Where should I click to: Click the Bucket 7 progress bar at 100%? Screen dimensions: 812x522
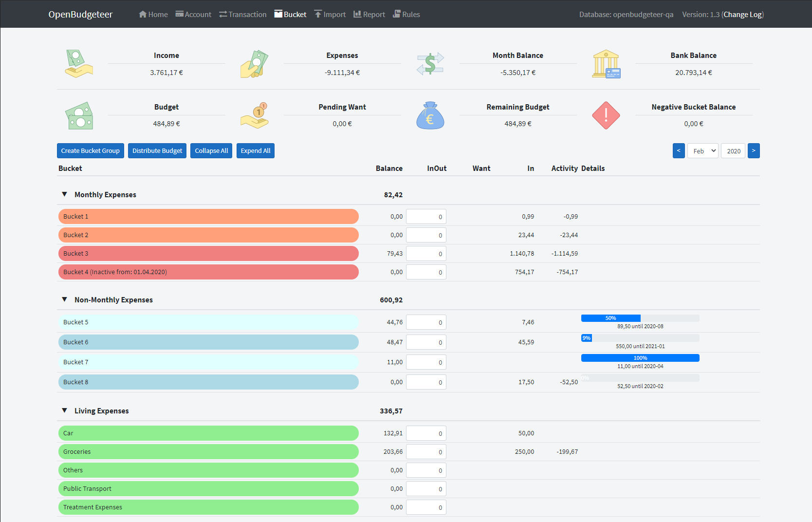(640, 358)
